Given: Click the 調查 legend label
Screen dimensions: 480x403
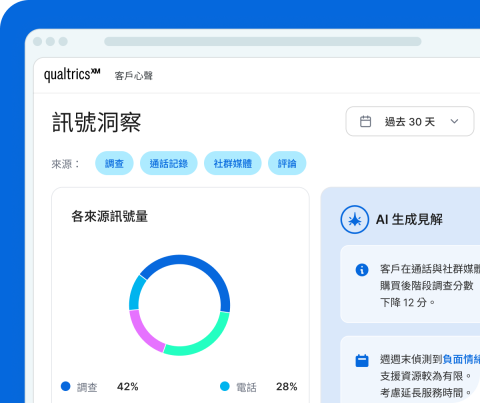Looking at the screenshot, I should pos(87,387).
